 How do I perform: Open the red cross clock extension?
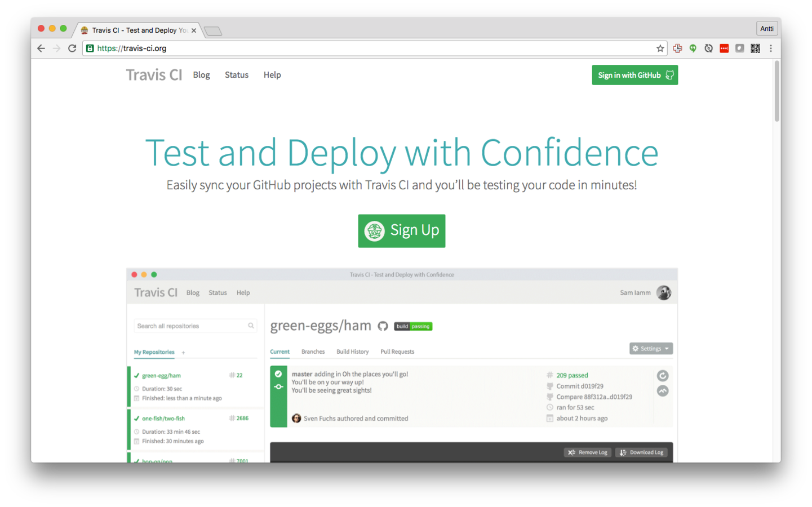(677, 48)
